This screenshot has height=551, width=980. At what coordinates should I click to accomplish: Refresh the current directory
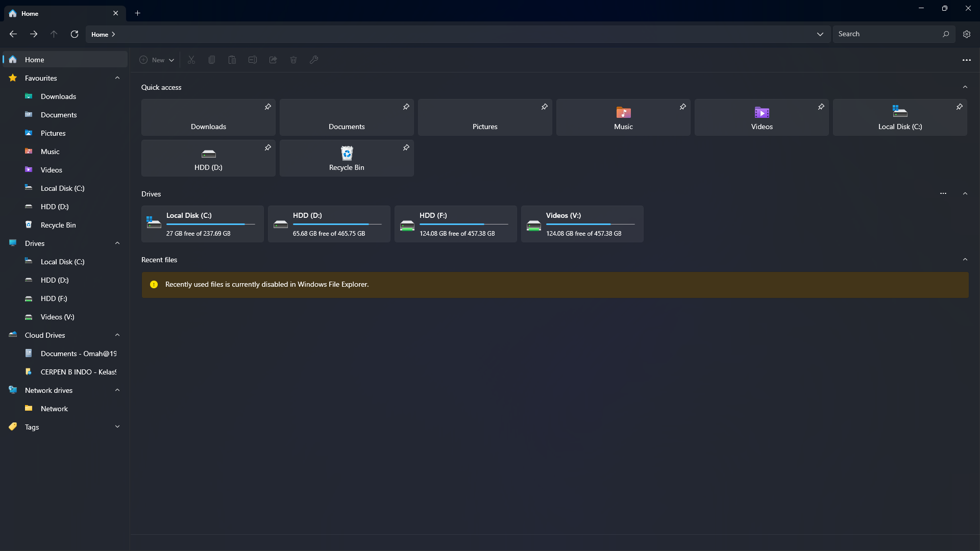(x=75, y=34)
